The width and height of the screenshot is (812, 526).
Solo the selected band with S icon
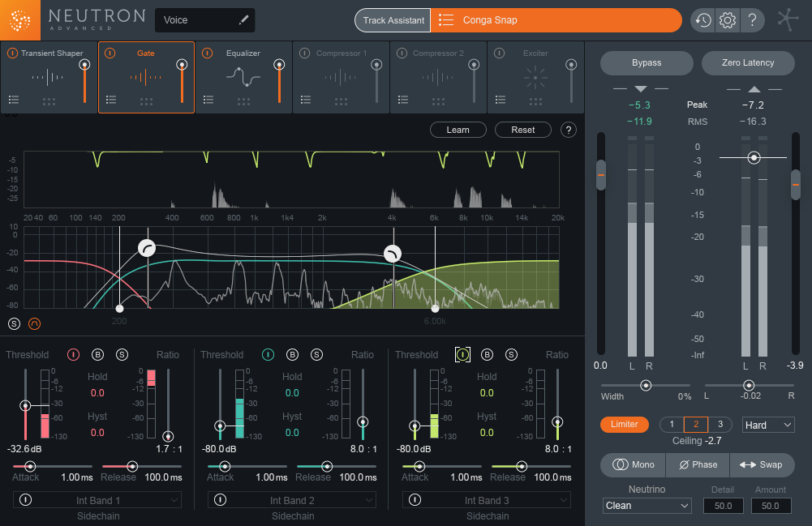pyautogui.click(x=14, y=323)
